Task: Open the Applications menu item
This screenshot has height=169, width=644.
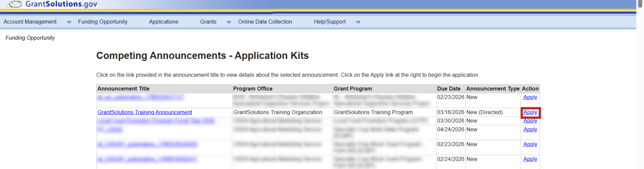Action: pyautogui.click(x=164, y=22)
